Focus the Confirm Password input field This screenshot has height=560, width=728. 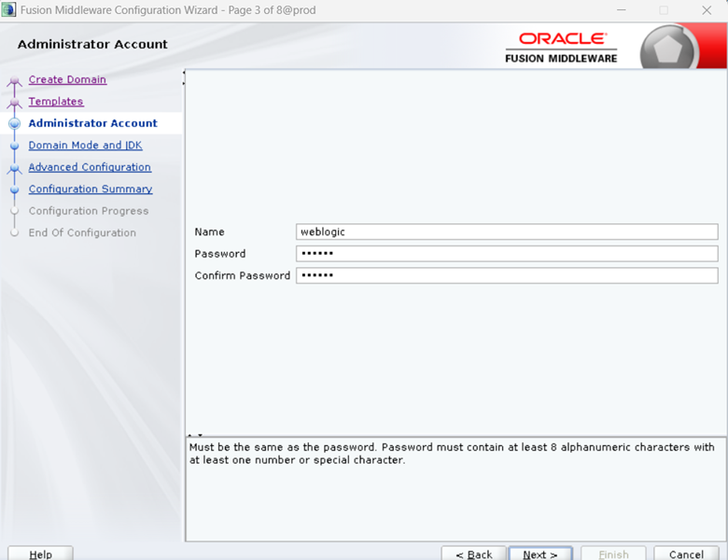coord(507,275)
